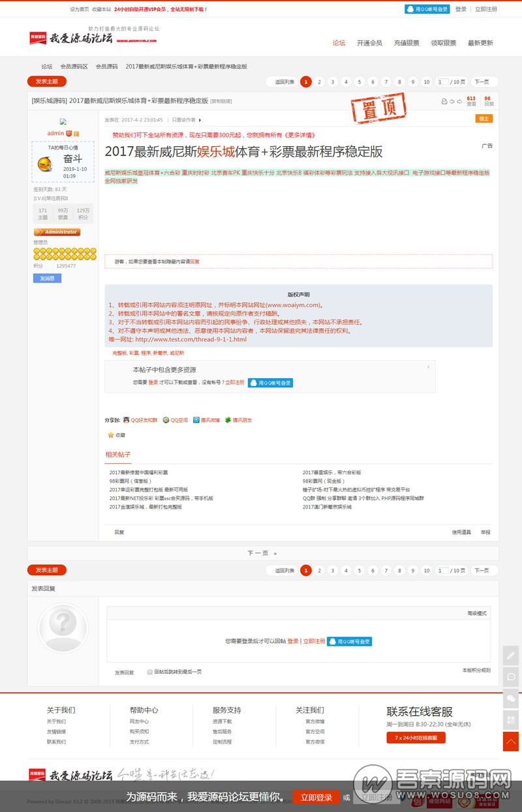Image resolution: width=522 pixels, height=812 pixels.
Task: Share to QQ空间 via its icon
Action: pos(166,420)
